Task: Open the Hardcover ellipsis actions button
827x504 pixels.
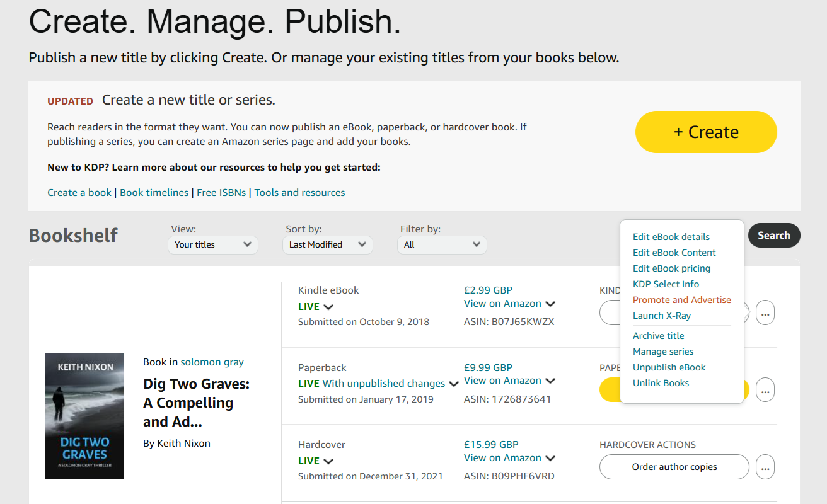Action: (x=765, y=467)
